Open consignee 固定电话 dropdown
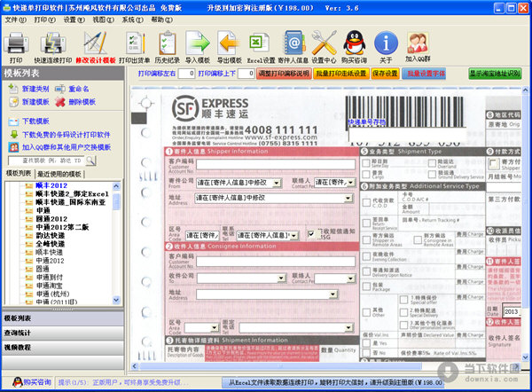This screenshot has height=392, width=532. coord(348,327)
